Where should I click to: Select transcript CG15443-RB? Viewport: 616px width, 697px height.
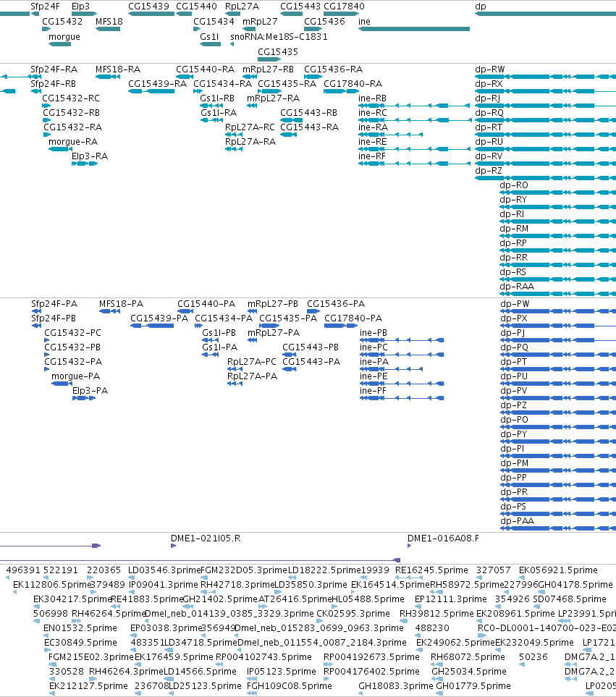coord(308,113)
